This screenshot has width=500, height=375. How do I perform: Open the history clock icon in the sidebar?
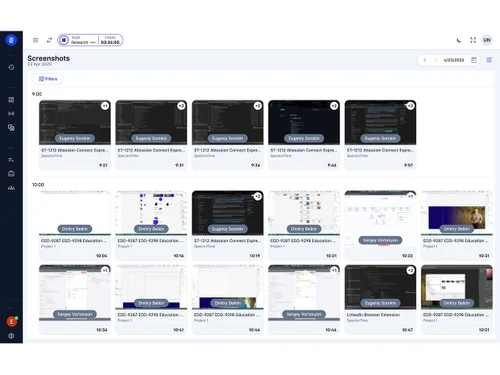coord(11,67)
